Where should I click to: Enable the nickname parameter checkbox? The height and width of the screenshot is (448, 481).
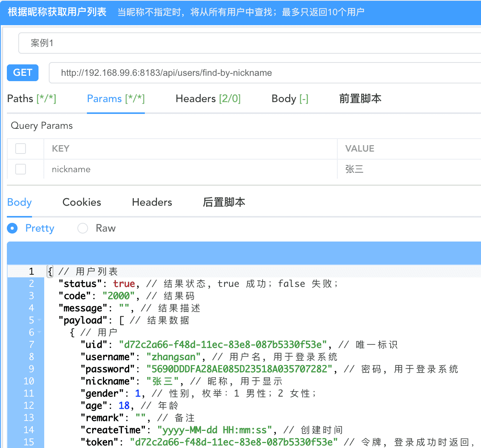point(21,169)
